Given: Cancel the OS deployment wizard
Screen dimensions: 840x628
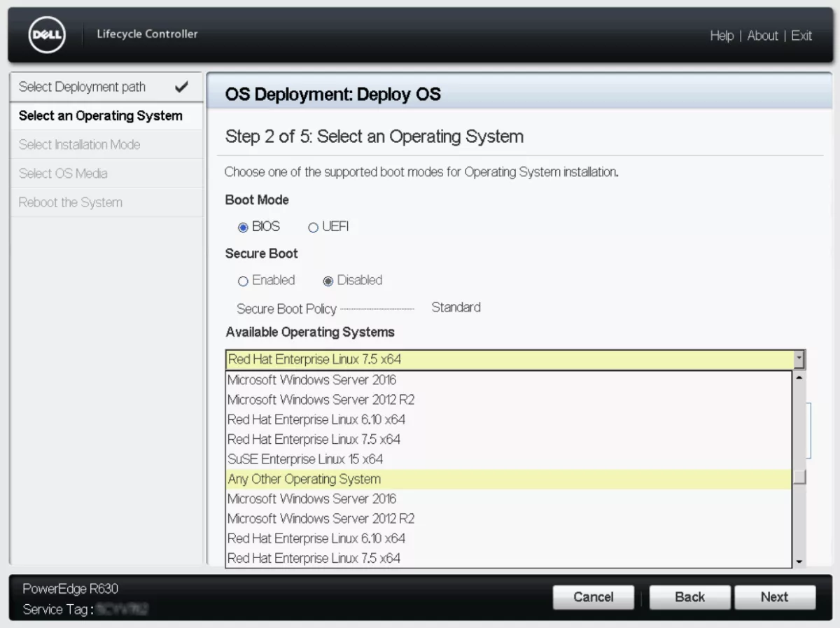Looking at the screenshot, I should pyautogui.click(x=594, y=597).
